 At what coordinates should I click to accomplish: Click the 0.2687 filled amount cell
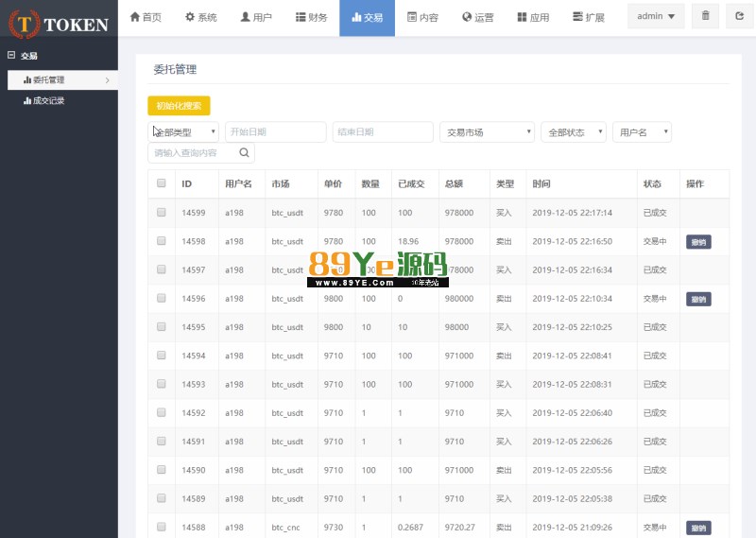[x=410, y=528]
